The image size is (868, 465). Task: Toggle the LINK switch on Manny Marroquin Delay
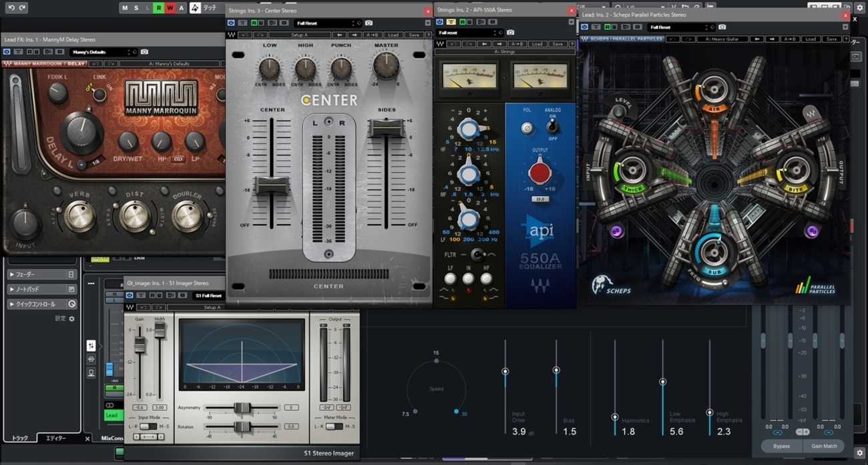pos(99,95)
